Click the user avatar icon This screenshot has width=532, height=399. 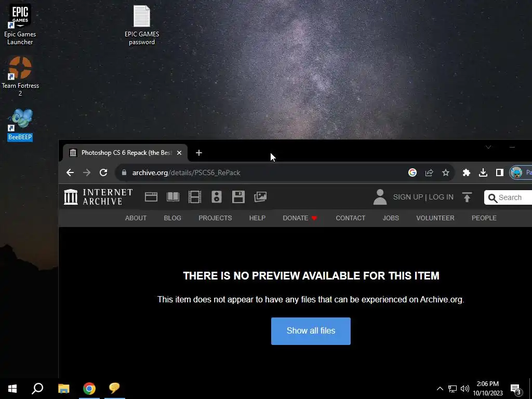380,197
